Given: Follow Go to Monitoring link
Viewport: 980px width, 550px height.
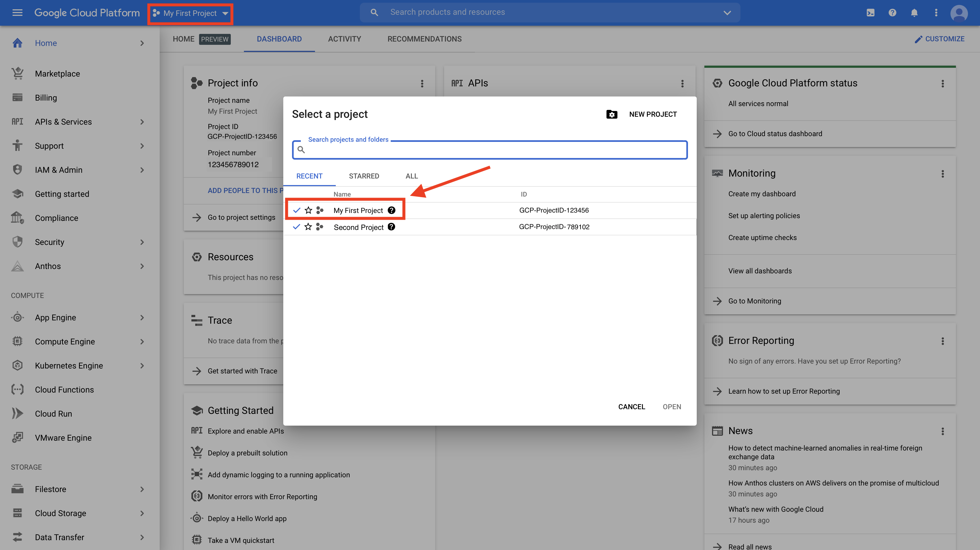Looking at the screenshot, I should coord(754,301).
